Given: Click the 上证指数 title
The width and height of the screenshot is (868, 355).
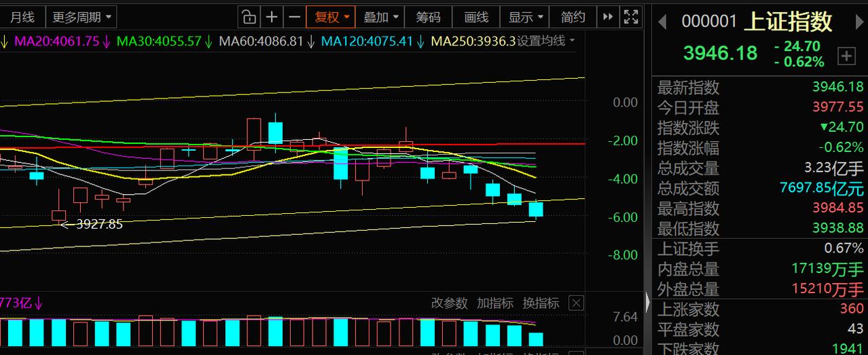Looking at the screenshot, I should 788,22.
